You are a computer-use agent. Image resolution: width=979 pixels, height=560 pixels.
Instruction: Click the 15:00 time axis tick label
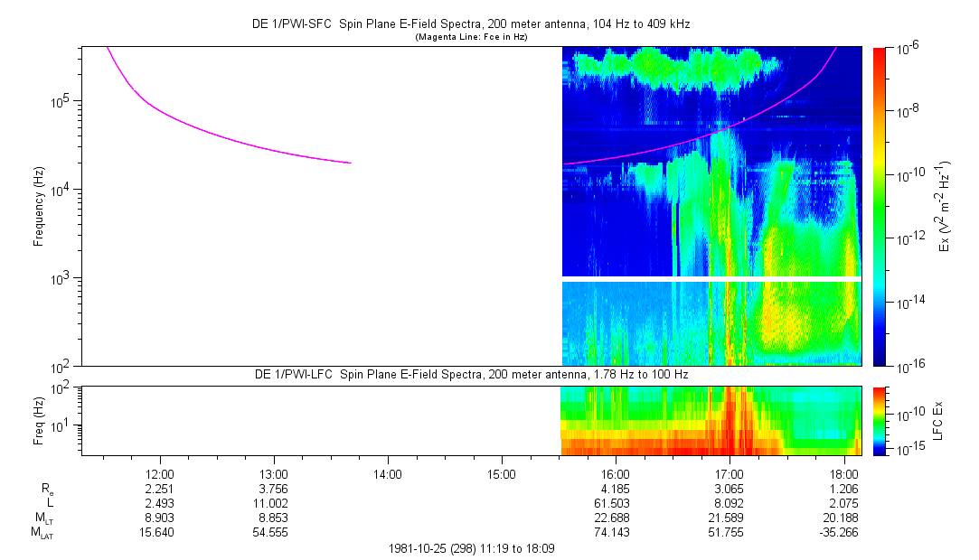click(502, 474)
